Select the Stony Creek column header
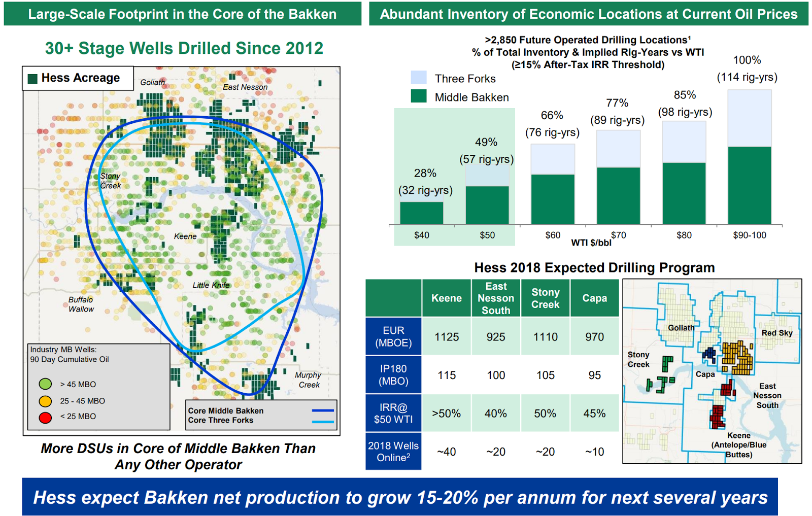The height and width of the screenshot is (516, 812). [x=545, y=297]
